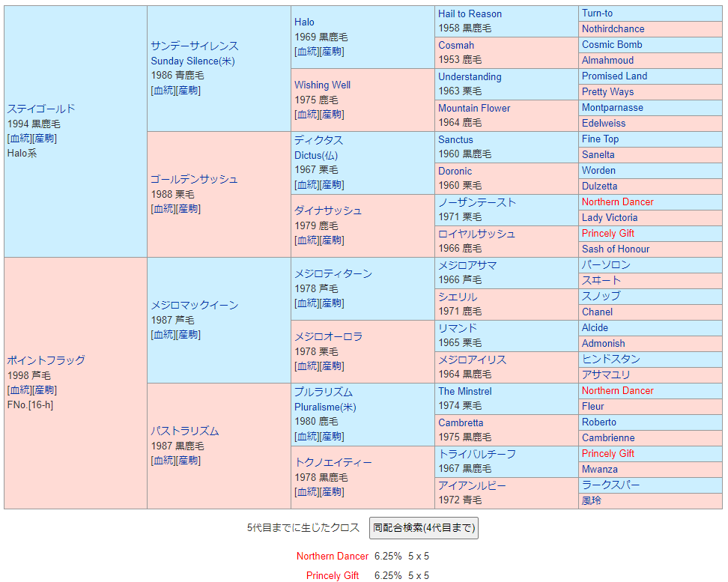Screen dimensions: 728x582
Task: Click the トクノエイティー name link
Action: tap(333, 462)
